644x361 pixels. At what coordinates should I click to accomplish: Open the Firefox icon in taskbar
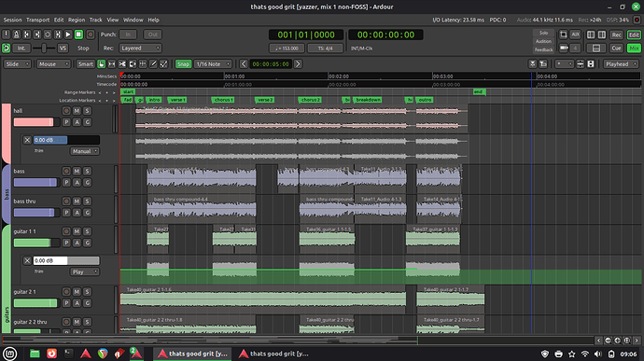51,354
